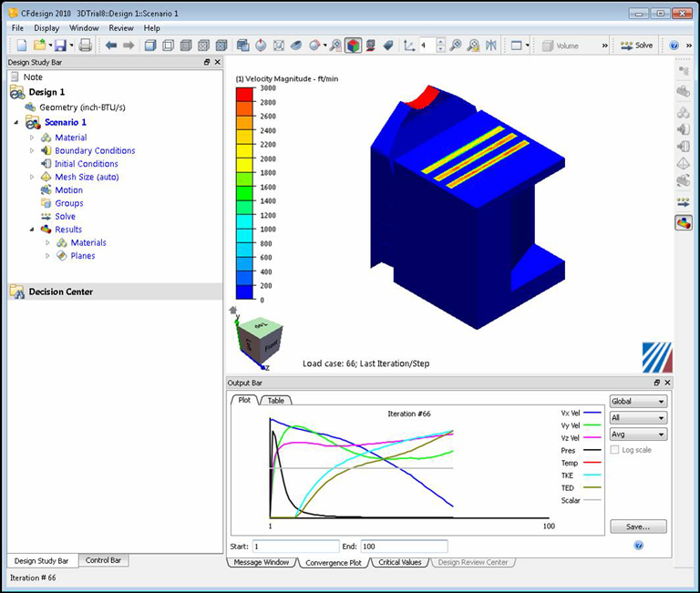The height and width of the screenshot is (593, 700).
Task: Click the home icon above view cube
Action: point(233,310)
